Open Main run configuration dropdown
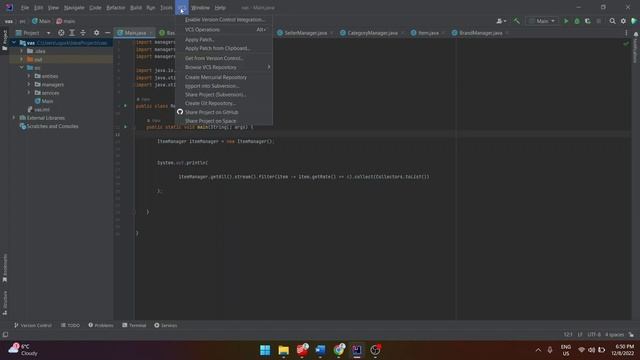This screenshot has height=360, width=640. tap(542, 21)
